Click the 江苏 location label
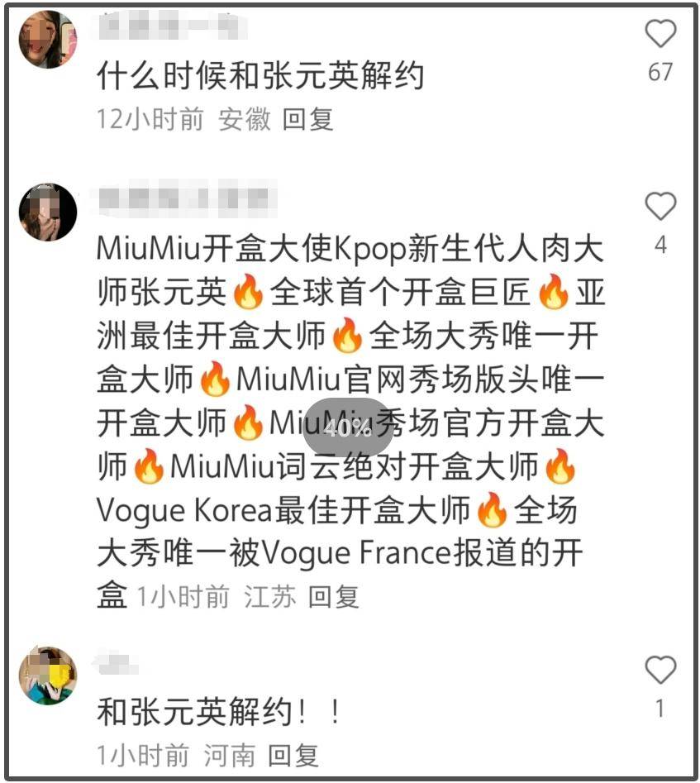This screenshot has height=783, width=700. (x=270, y=597)
